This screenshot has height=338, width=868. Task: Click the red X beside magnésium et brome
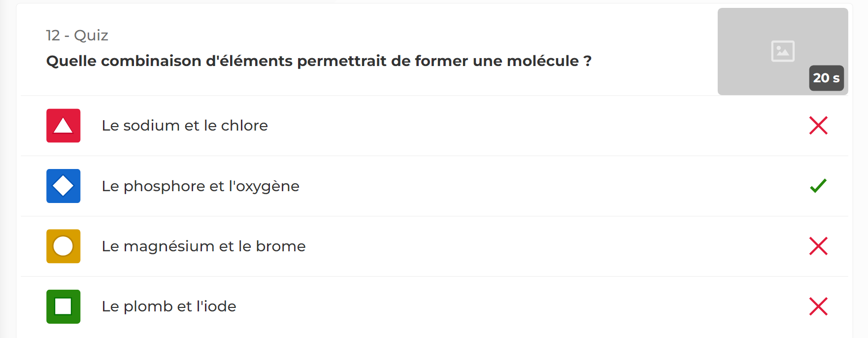tap(818, 246)
